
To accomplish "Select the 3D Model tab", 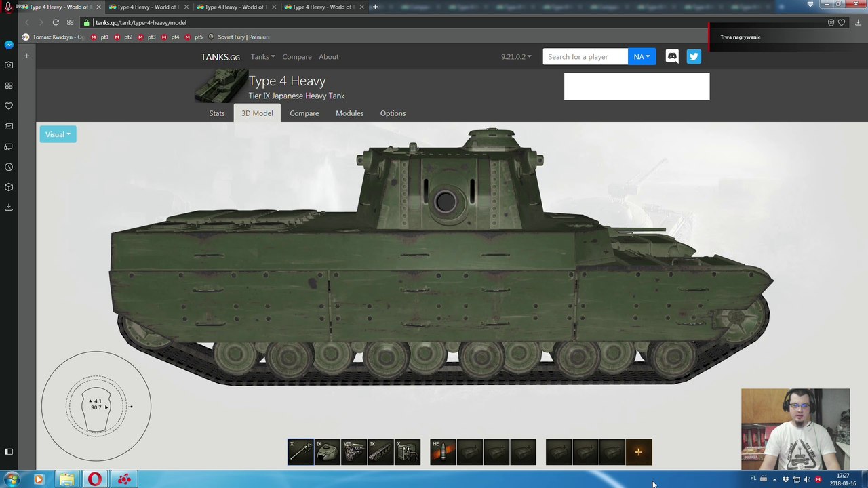I will [257, 113].
